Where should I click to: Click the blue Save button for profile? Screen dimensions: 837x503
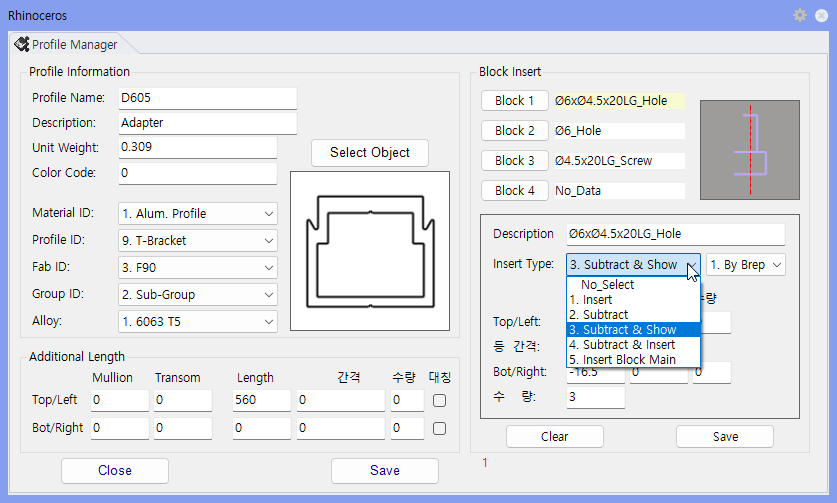[x=385, y=470]
